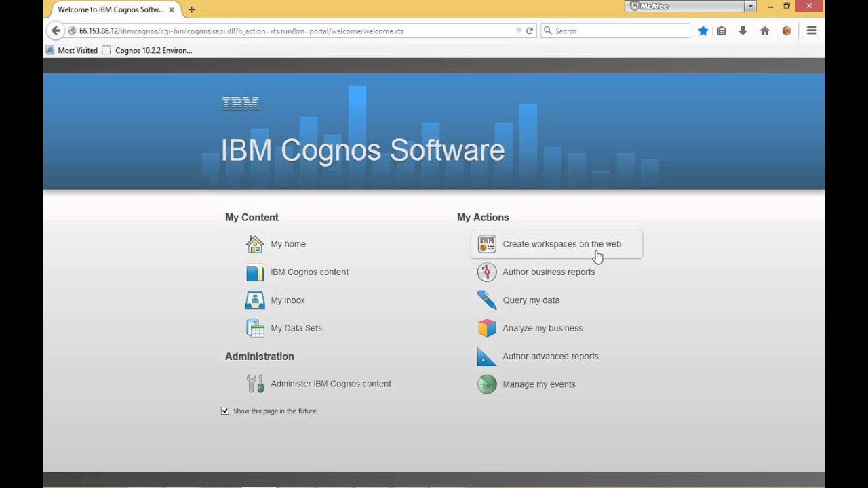Click the Create workspaces dashboard icon
Screen dimensions: 868x488
(487, 244)
